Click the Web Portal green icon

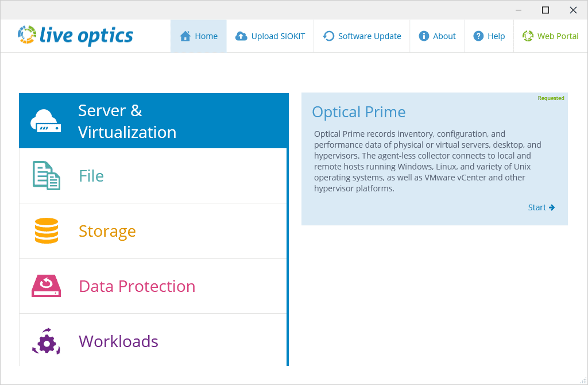point(528,36)
